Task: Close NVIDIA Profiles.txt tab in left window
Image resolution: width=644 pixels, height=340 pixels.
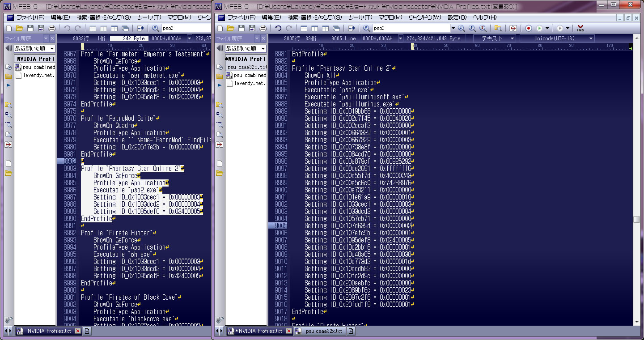Action: click(x=78, y=331)
